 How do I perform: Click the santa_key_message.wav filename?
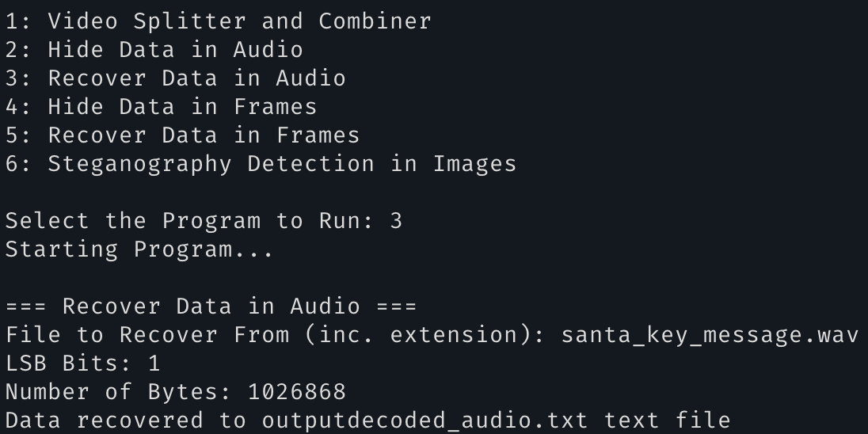[710, 335]
